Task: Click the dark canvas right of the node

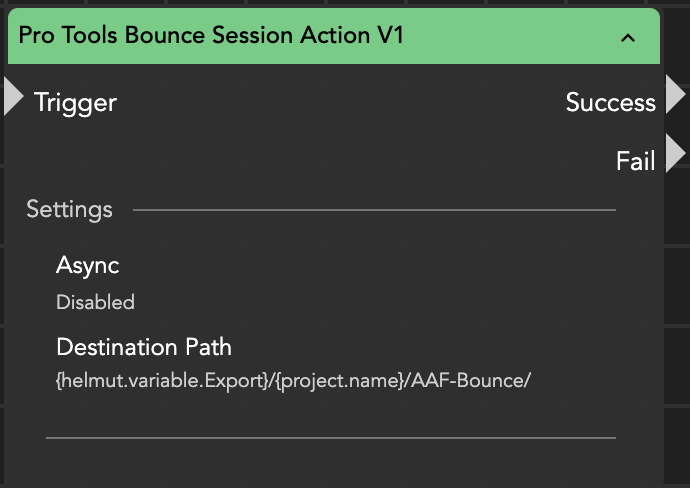Action: pos(677,300)
